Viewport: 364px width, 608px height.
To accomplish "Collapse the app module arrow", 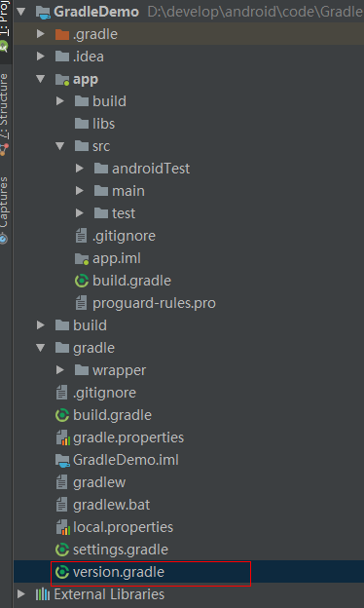I will [x=41, y=79].
